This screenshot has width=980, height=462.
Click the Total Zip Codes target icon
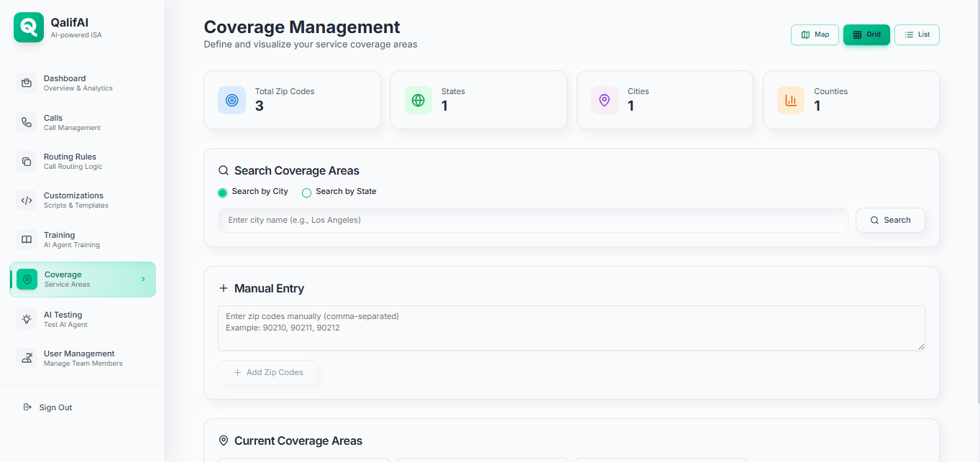[232, 101]
